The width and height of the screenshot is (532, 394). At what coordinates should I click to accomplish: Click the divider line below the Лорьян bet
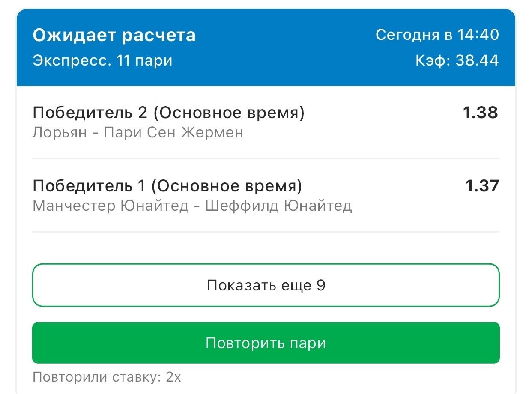tap(266, 159)
